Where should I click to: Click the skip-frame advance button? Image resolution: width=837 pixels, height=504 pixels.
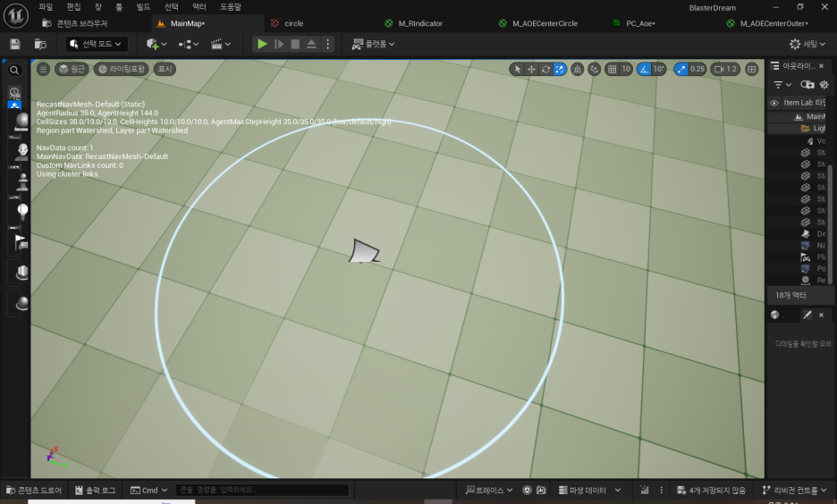279,44
